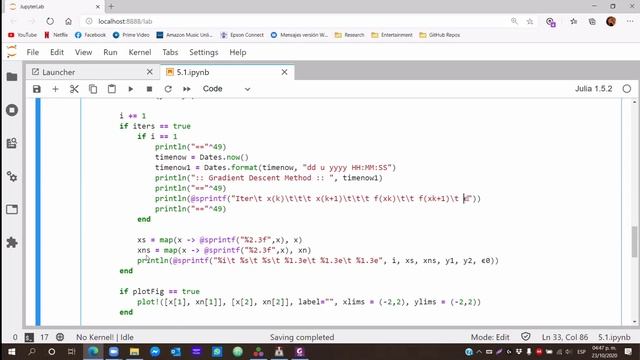Interrupt the kernel with stop icon
This screenshot has width=640, height=360.
click(x=149, y=89)
